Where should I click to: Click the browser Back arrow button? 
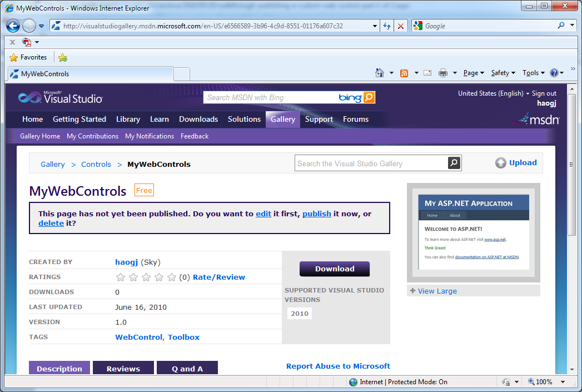13,26
